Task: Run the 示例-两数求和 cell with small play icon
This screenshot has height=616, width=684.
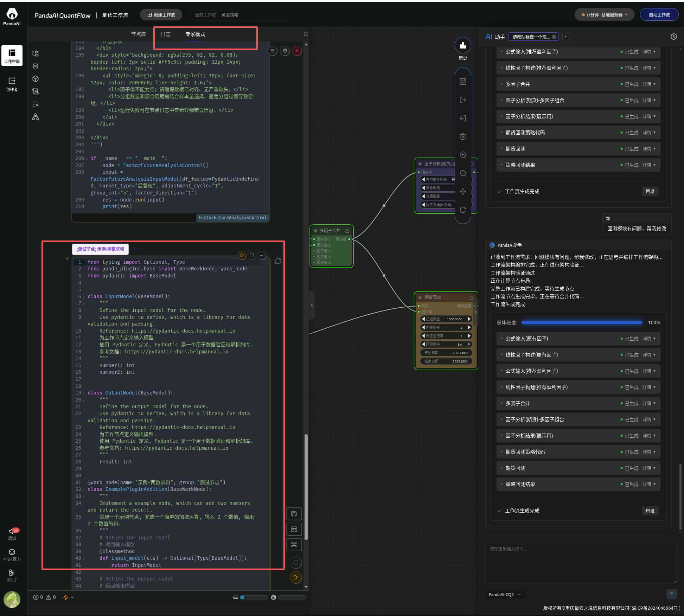Action: pyautogui.click(x=242, y=255)
